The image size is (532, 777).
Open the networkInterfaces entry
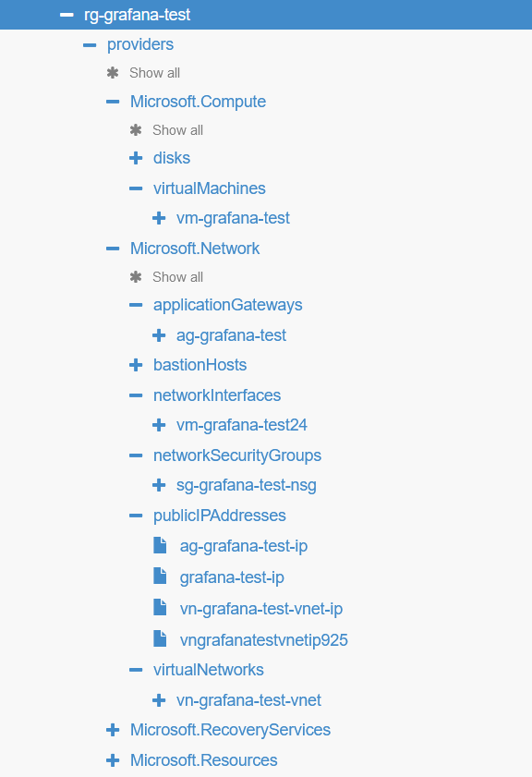tap(217, 395)
